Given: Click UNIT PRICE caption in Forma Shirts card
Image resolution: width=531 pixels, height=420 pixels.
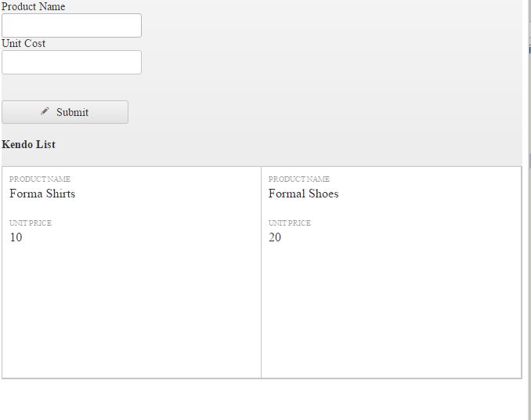Looking at the screenshot, I should [x=31, y=223].
